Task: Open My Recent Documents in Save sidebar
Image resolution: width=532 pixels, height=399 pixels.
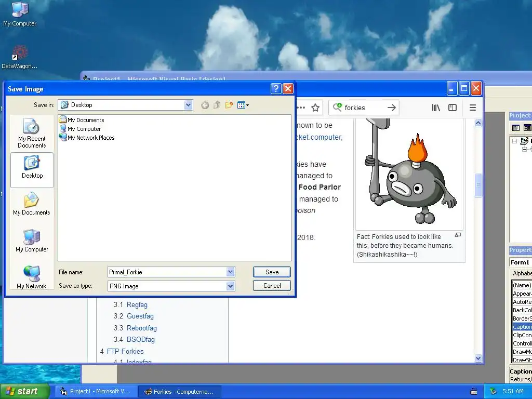Action: (32, 134)
